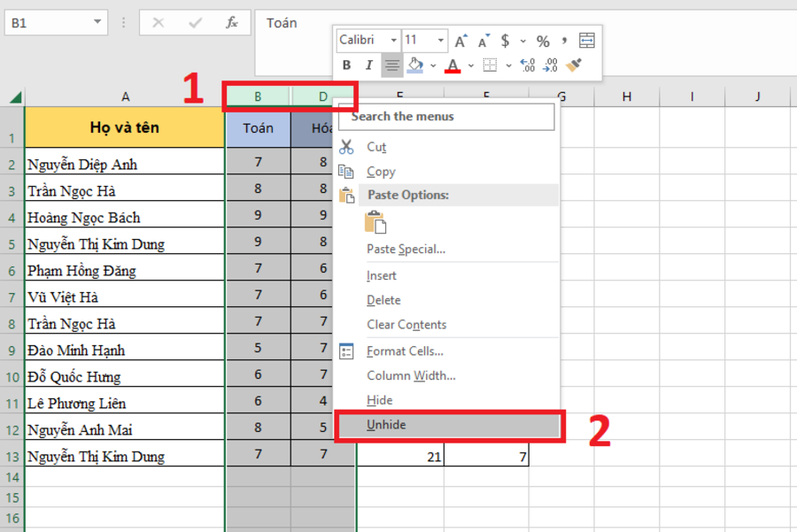Click the fill color bucket icon
Viewport: 797px width, 532px height.
click(x=415, y=65)
